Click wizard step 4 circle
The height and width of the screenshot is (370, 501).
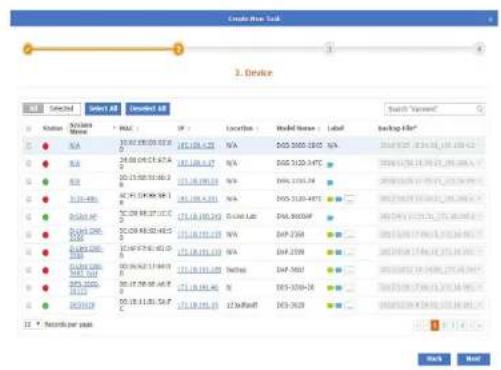(479, 49)
